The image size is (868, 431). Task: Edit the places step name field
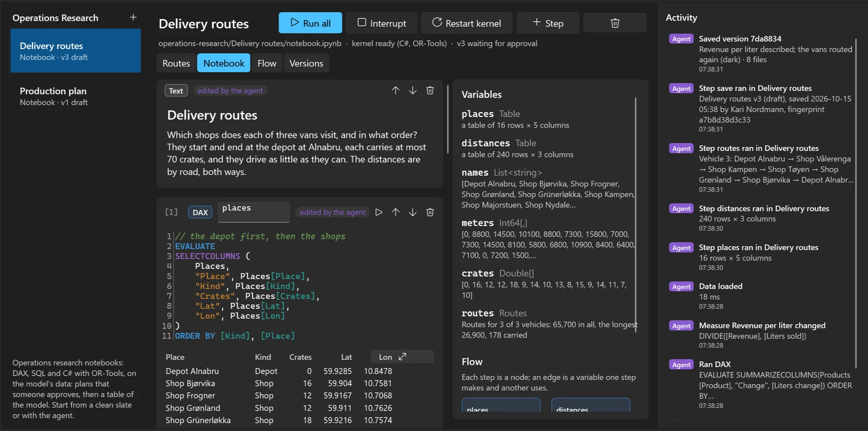[254, 212]
